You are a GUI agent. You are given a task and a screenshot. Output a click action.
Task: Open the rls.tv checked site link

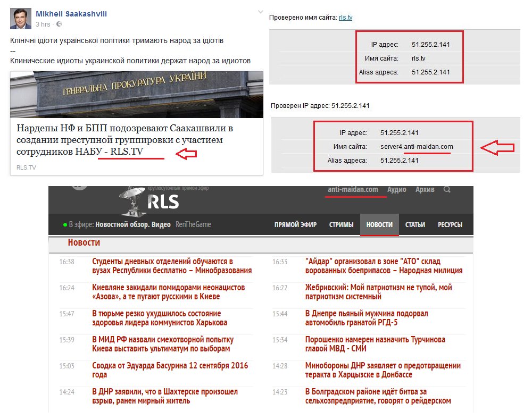click(x=345, y=18)
